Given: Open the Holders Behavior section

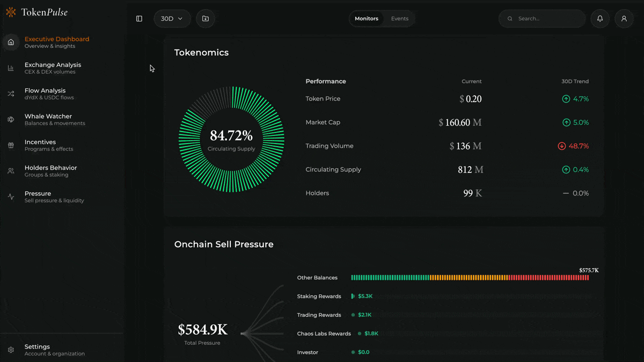Looking at the screenshot, I should tap(52, 170).
